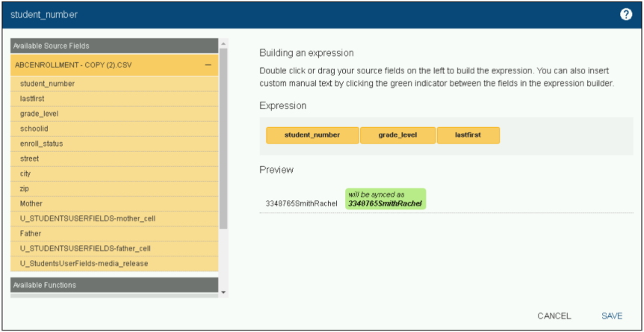Select the enroll_status field

42,144
